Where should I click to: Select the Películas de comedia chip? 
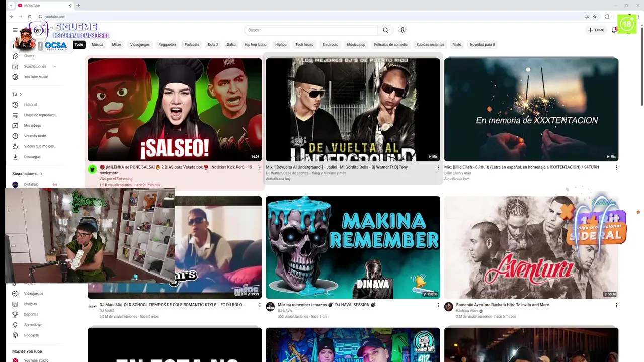click(x=391, y=44)
